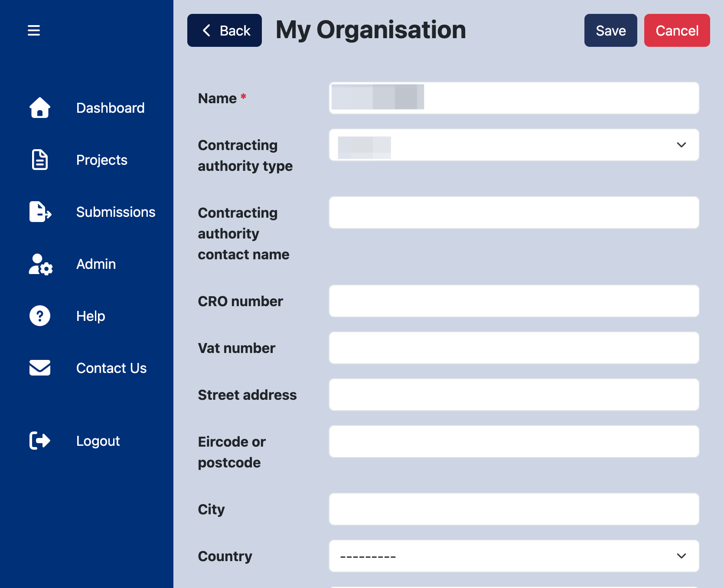Click the City input field
The height and width of the screenshot is (588, 724).
[514, 509]
